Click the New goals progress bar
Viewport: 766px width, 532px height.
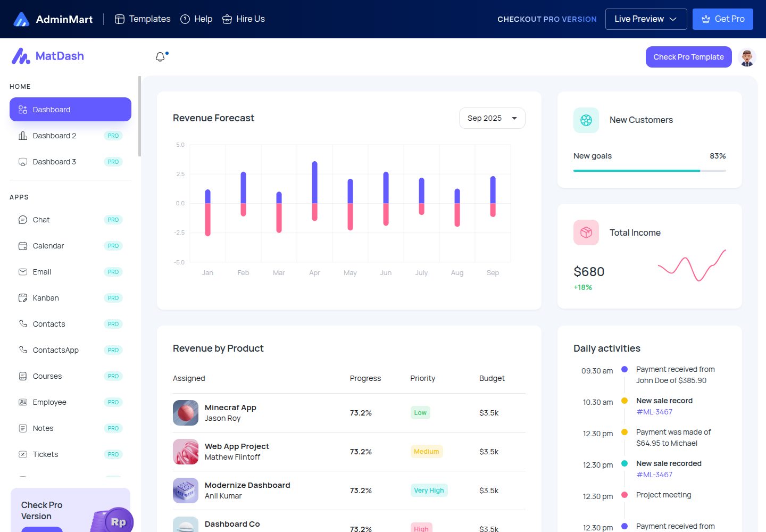pyautogui.click(x=650, y=171)
